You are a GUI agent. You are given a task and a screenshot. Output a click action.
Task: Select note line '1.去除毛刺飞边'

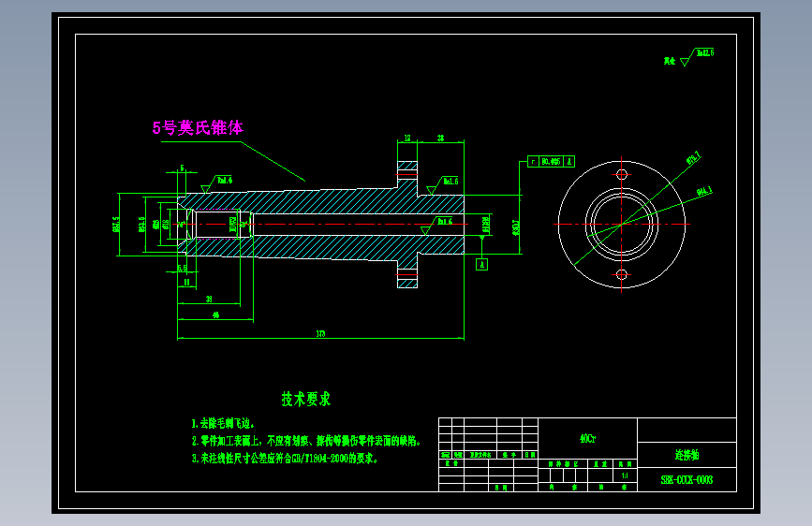(223, 423)
